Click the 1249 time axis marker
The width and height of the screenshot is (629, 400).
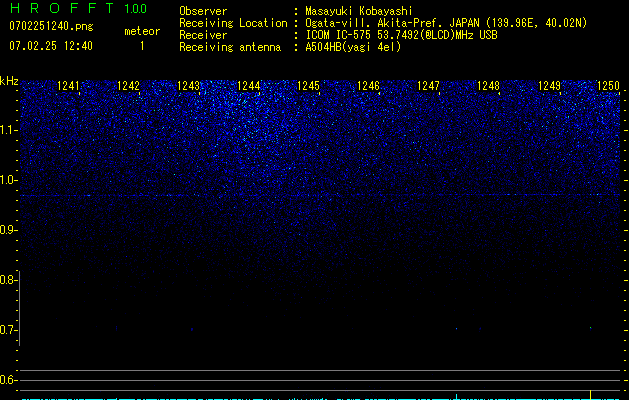[549, 85]
